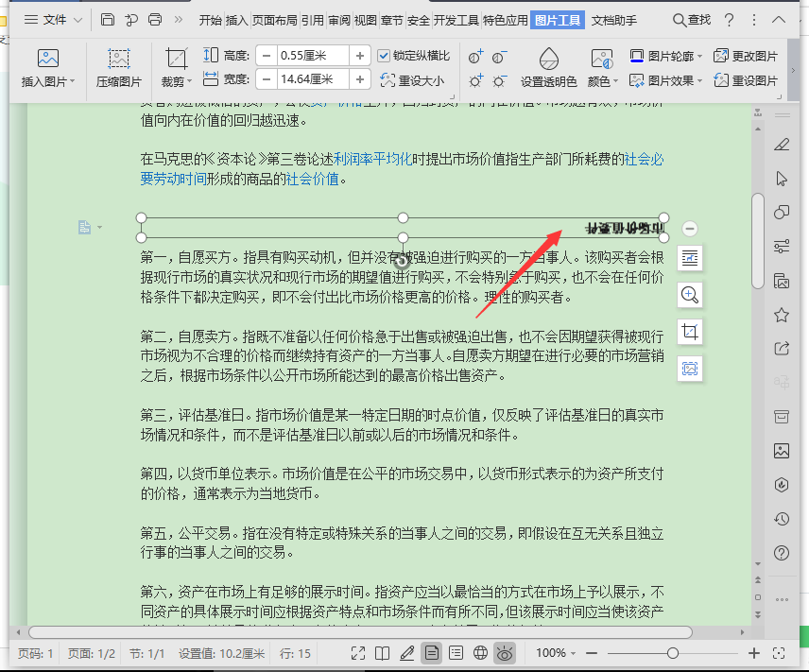Increase image contrast icon
The height and width of the screenshot is (672, 809).
[475, 57]
